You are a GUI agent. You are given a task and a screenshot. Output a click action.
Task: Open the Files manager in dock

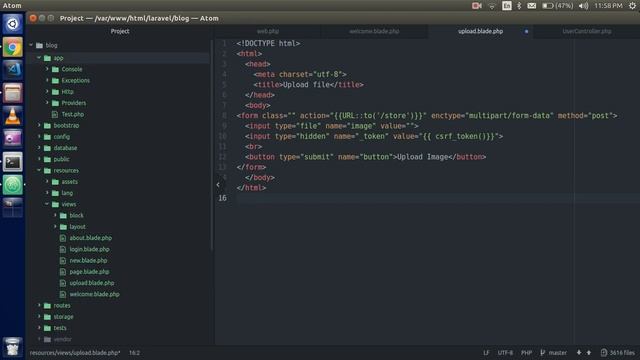point(13,93)
